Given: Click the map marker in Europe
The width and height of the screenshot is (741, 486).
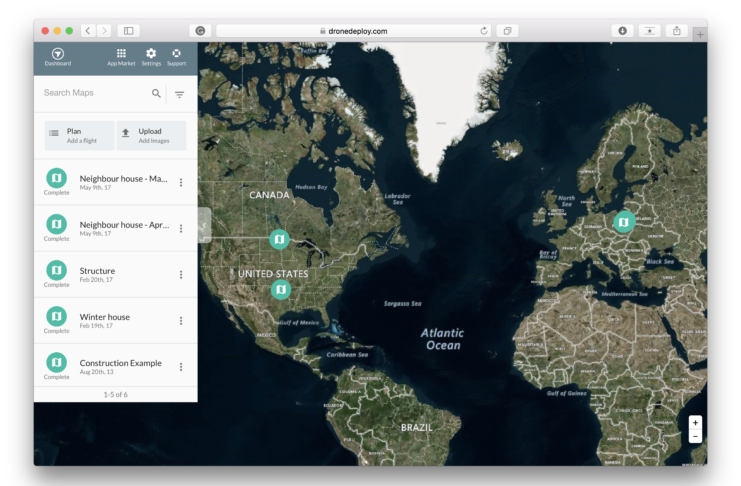Looking at the screenshot, I should point(623,222).
